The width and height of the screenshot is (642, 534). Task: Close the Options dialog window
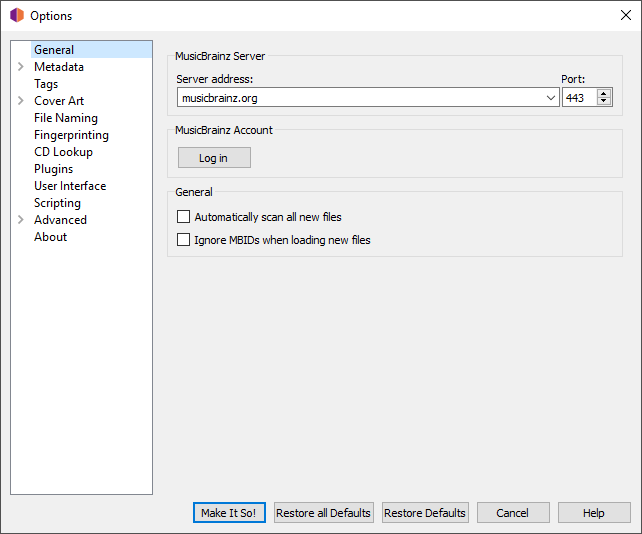pos(625,15)
